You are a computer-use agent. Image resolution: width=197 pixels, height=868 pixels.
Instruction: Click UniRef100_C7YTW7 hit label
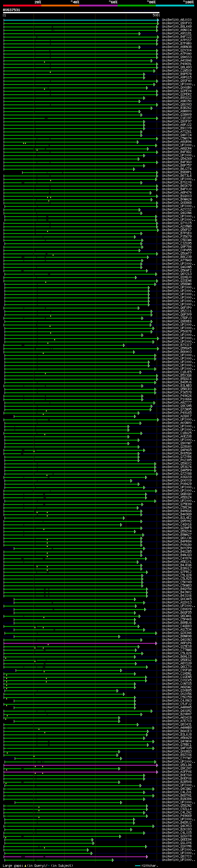(177, 758)
